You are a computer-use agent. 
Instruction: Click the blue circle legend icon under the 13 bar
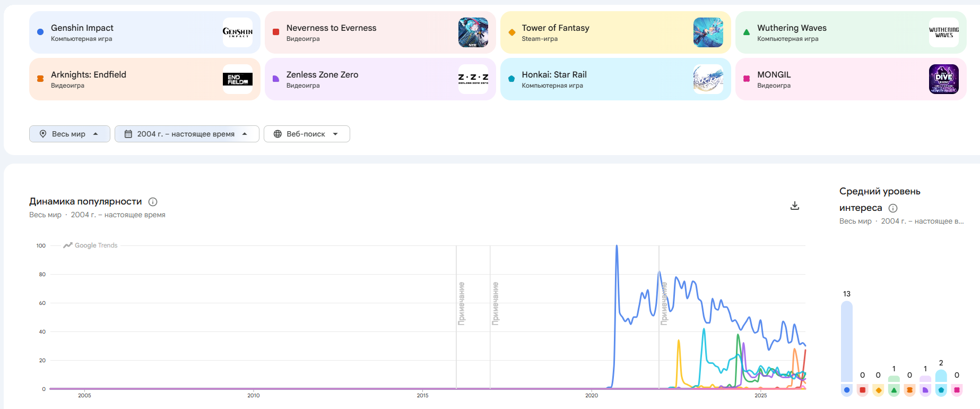tap(847, 390)
